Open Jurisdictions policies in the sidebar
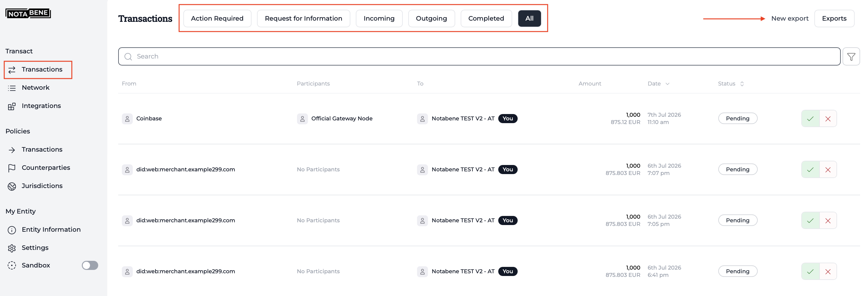Image resolution: width=868 pixels, height=296 pixels. 36,186
